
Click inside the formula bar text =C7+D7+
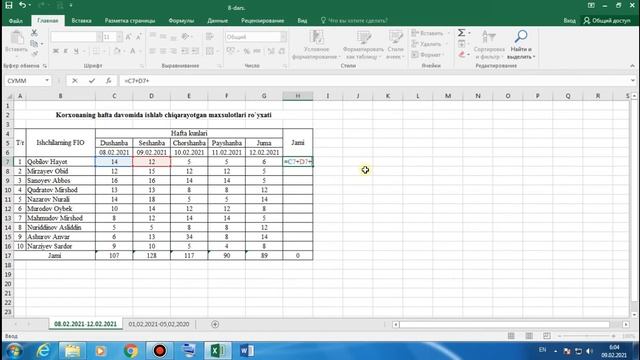coord(137,81)
